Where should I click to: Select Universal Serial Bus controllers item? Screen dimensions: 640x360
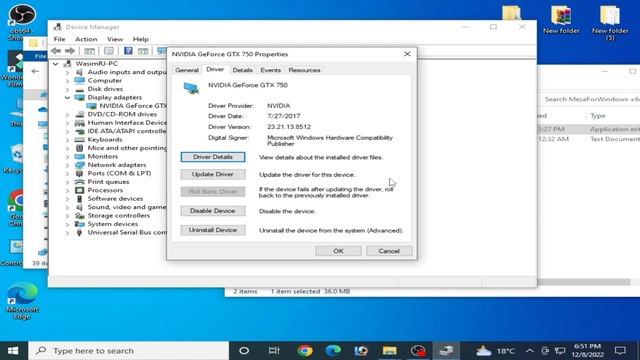tap(127, 232)
